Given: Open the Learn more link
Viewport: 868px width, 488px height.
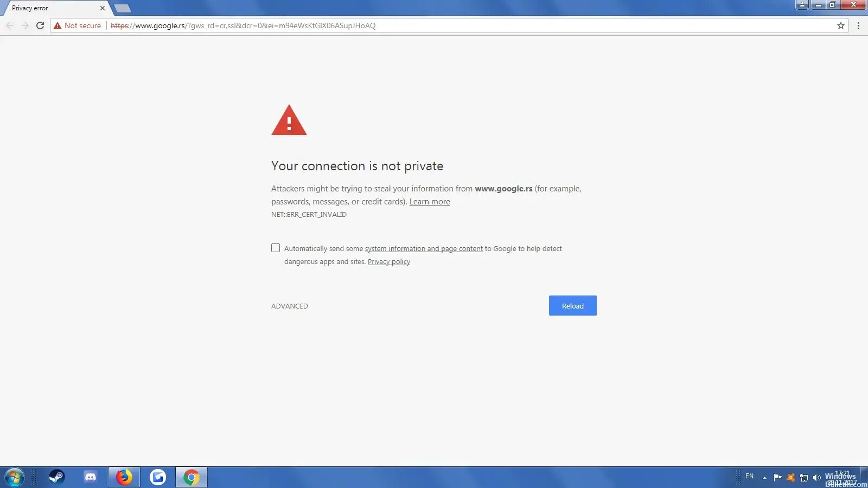Looking at the screenshot, I should pyautogui.click(x=430, y=202).
